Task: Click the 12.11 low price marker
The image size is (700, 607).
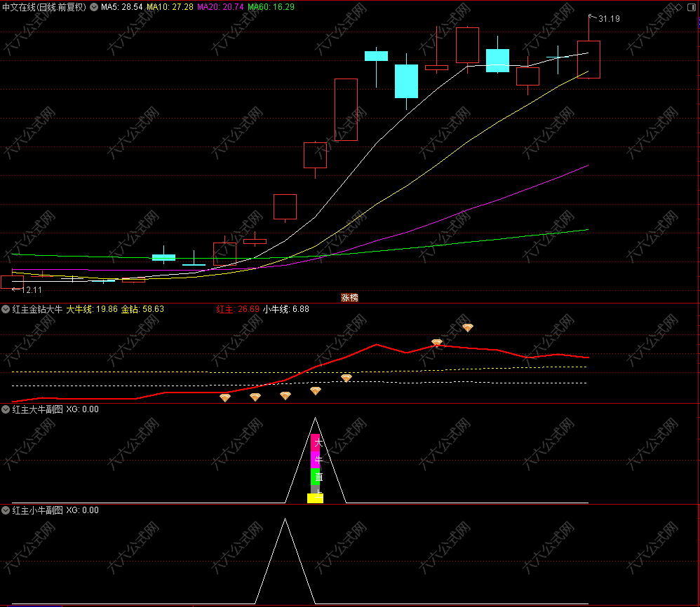Action: tap(31, 289)
